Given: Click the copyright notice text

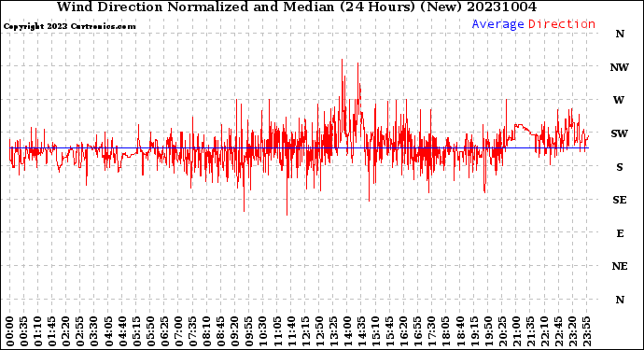Looking at the screenshot, I should click(x=69, y=26).
